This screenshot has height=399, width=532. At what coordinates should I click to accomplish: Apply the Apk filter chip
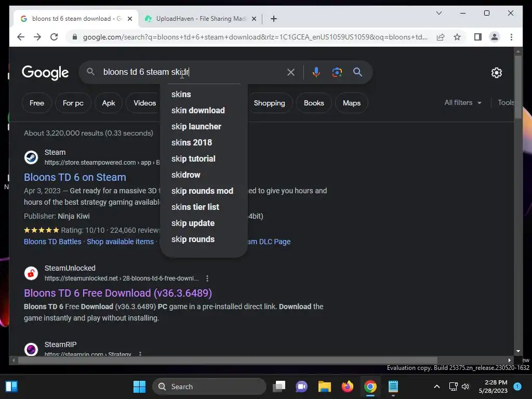click(x=109, y=103)
